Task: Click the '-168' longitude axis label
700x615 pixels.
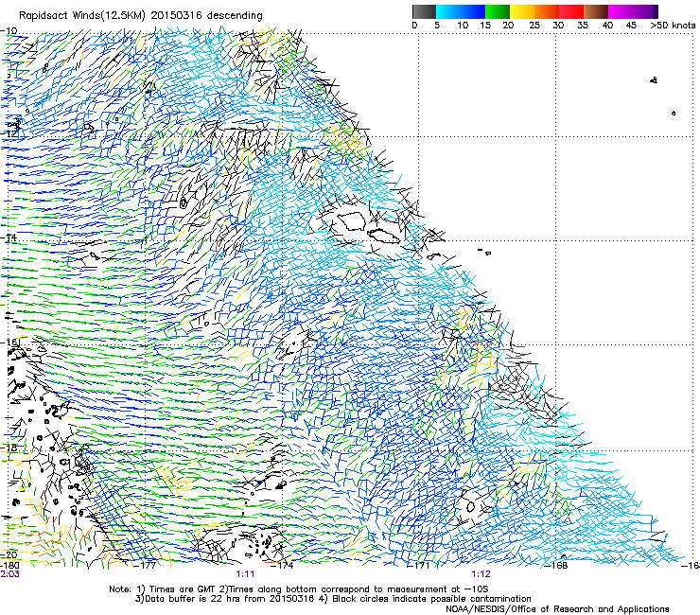Action: coord(556,566)
